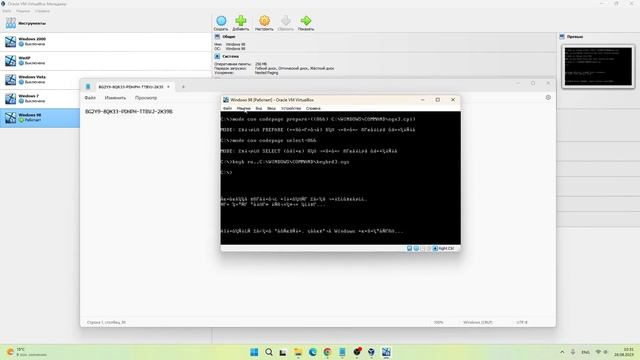Image resolution: width=640 pixels, height=360 pixels.
Task: Maximize the Windows 98 VM window
Action: pyautogui.click(x=438, y=100)
